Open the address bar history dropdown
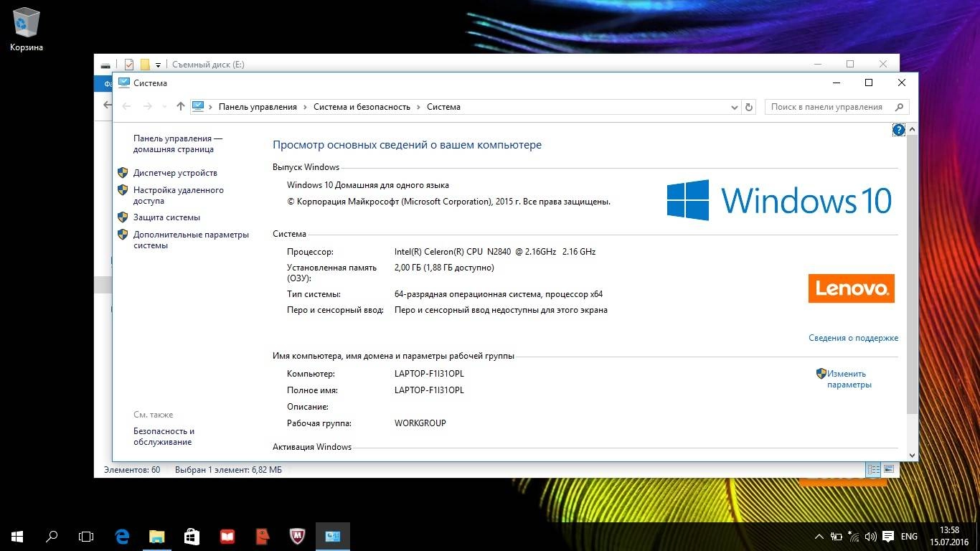The width and height of the screenshot is (980, 551). point(734,107)
